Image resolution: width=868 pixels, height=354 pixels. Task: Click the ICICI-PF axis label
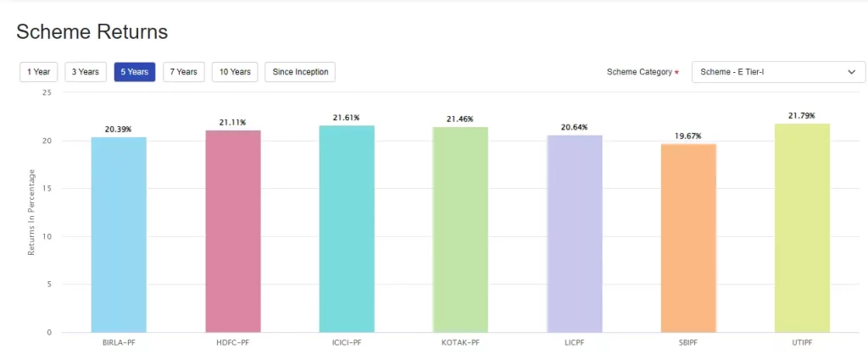[347, 343]
